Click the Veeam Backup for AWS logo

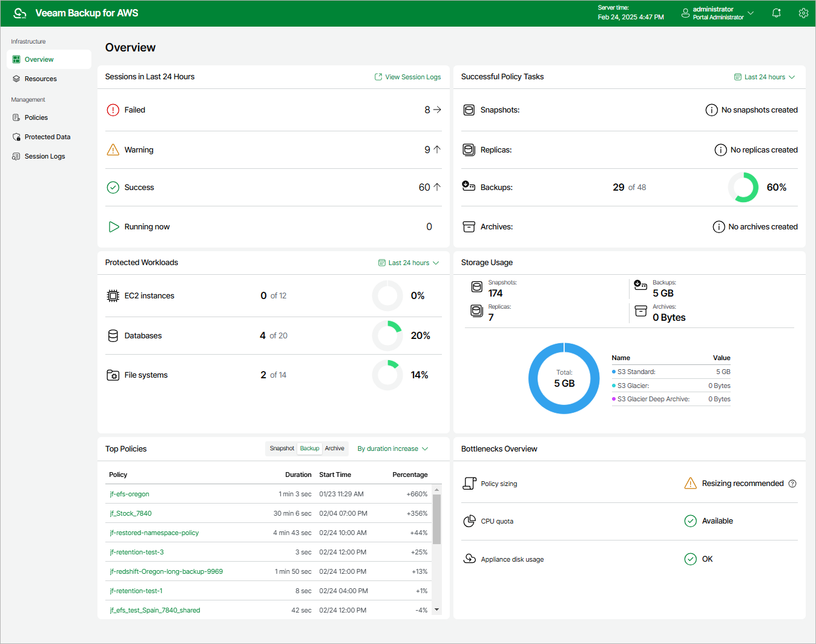coord(20,13)
